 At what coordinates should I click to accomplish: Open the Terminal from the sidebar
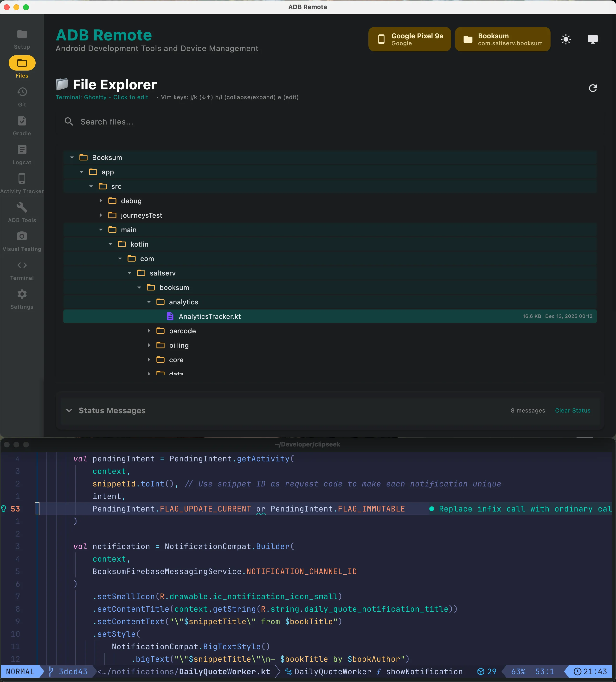click(x=22, y=270)
